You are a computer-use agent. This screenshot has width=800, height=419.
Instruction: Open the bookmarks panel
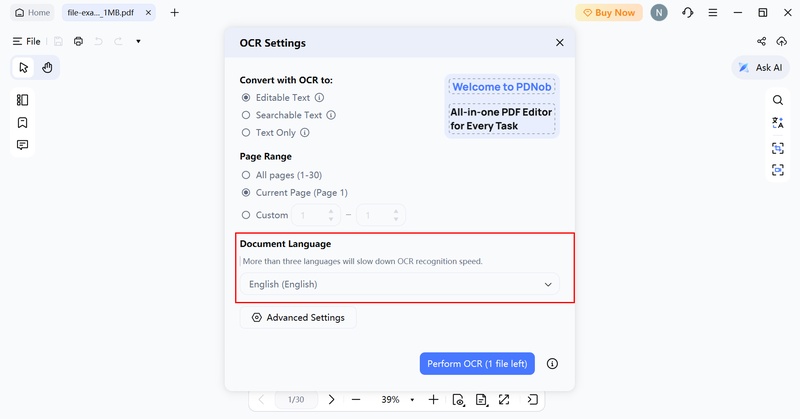click(22, 122)
